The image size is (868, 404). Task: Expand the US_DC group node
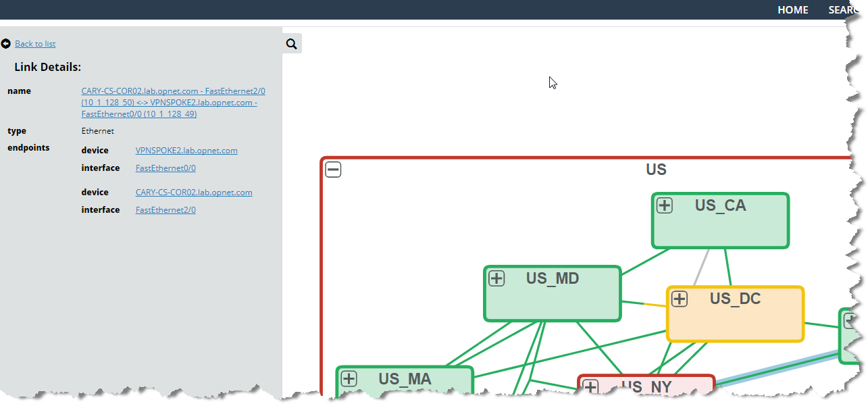[679, 299]
